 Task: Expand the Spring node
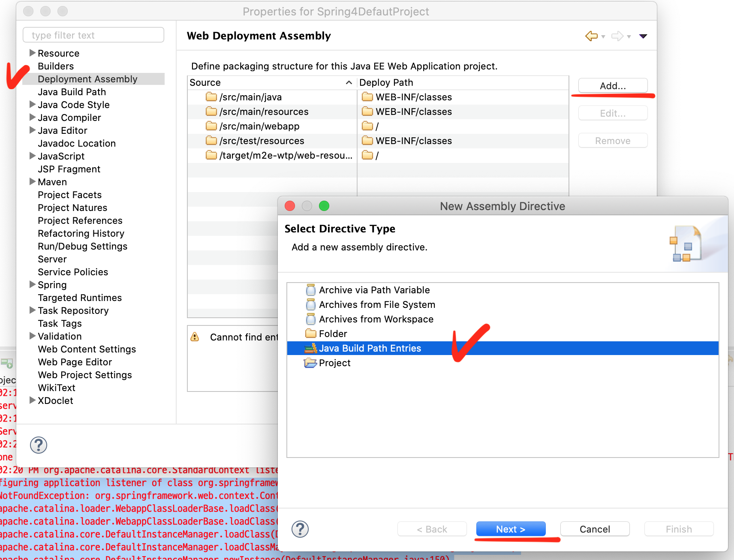[32, 284]
